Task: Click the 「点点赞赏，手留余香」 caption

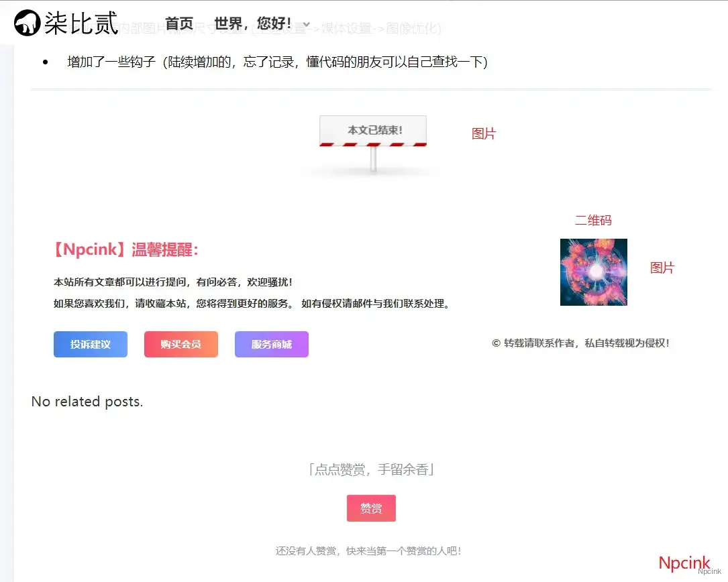Action: (371, 470)
